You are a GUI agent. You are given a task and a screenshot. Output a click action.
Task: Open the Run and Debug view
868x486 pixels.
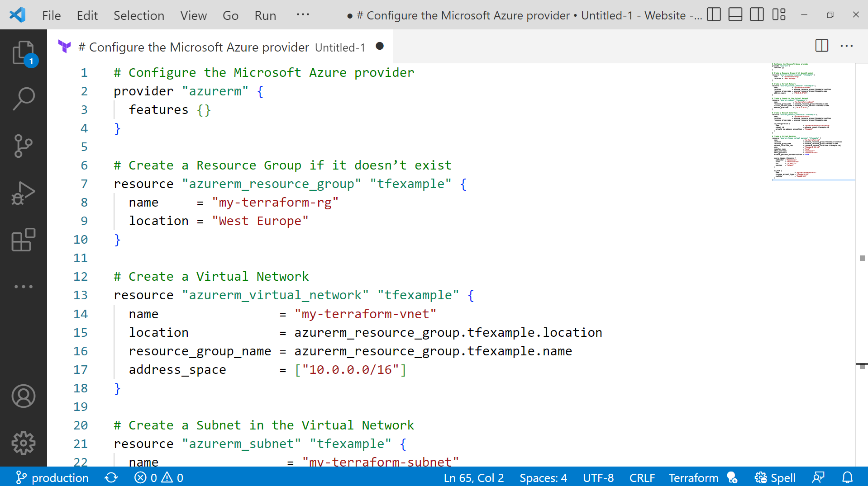[x=23, y=193]
